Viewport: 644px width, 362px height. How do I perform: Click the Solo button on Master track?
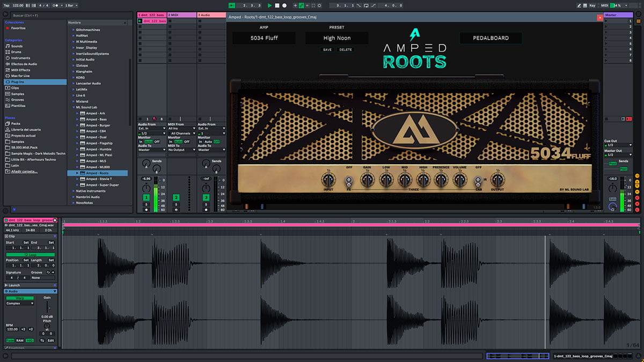click(613, 198)
